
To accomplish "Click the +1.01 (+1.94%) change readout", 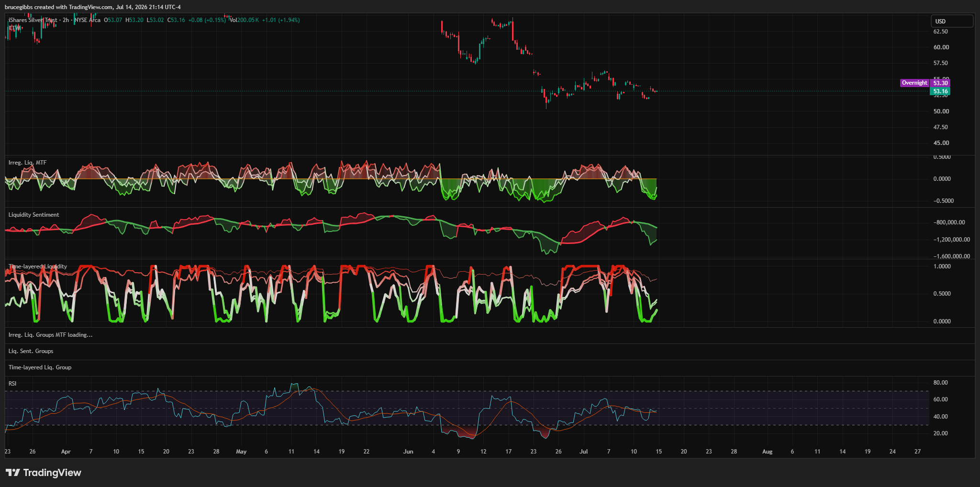I will [x=281, y=20].
